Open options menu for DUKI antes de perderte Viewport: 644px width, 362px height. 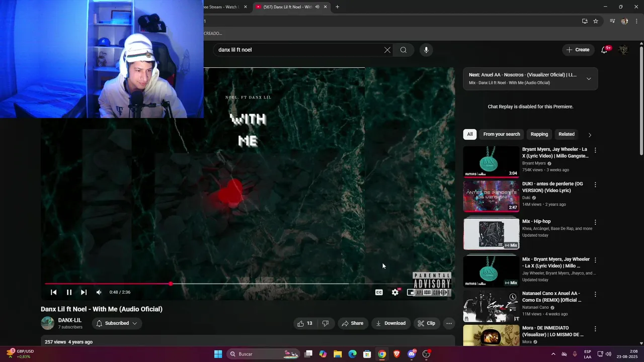[595, 185]
